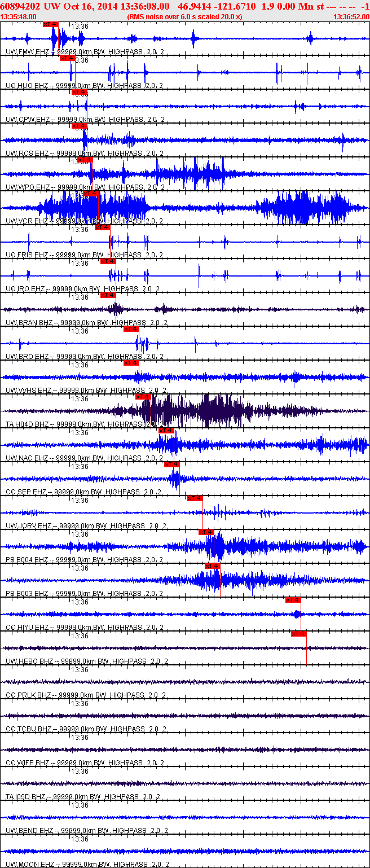Select the red pick marker on UW.VVHS trace

131,363
